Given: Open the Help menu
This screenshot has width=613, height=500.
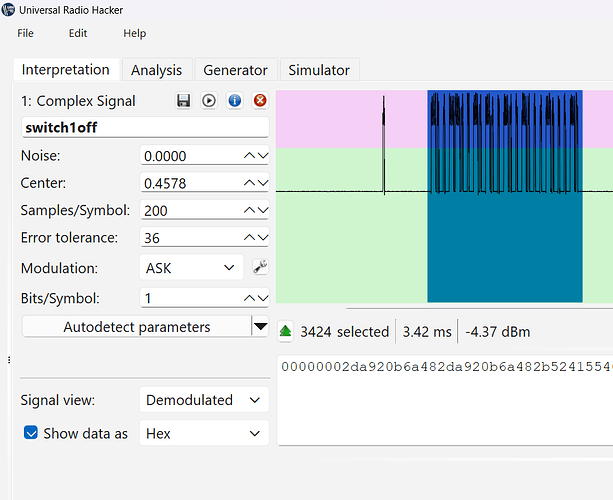Looking at the screenshot, I should pos(134,33).
